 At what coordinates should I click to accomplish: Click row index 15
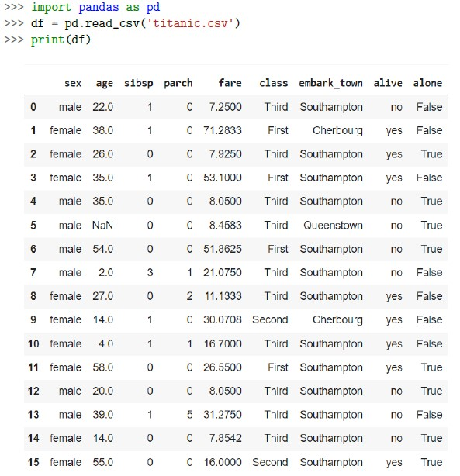coord(33,462)
